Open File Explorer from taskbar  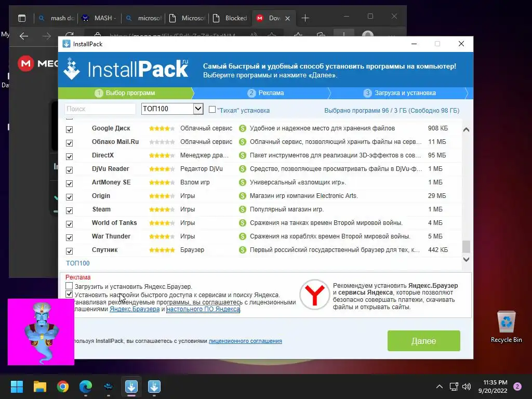point(39,387)
